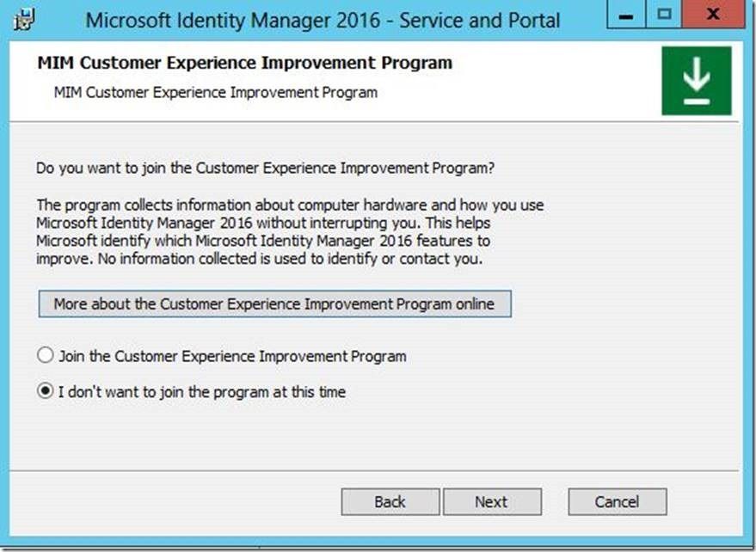Click the question 'Do you want to join'
Screen dimensions: 756x552
[265, 169]
